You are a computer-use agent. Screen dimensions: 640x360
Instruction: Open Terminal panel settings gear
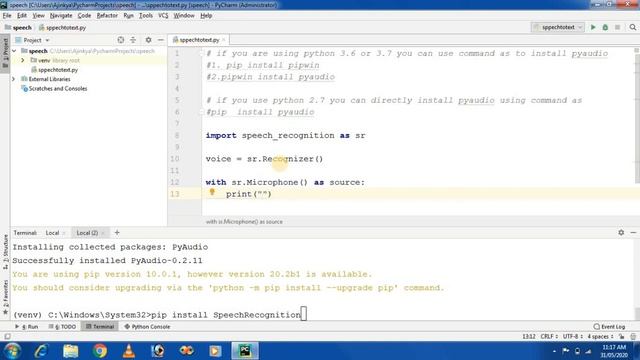621,233
